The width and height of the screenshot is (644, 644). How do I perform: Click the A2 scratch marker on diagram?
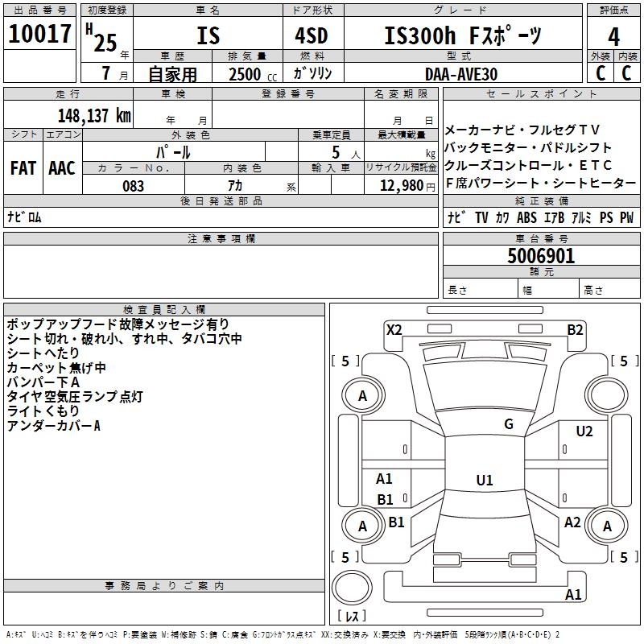tap(572, 522)
